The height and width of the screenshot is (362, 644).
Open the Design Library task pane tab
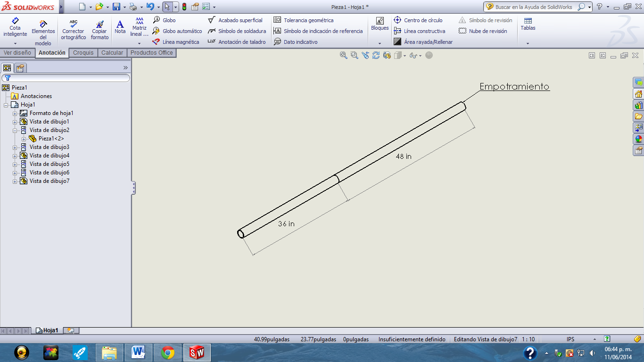638,105
